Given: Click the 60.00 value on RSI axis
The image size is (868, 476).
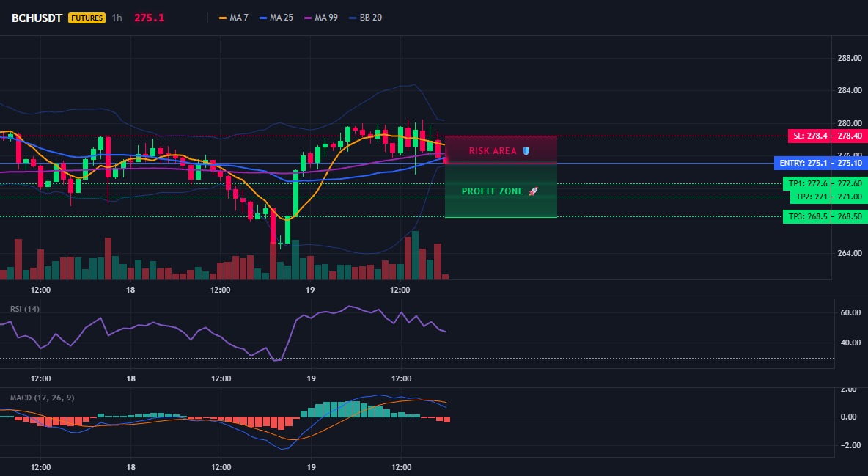Looking at the screenshot, I should (850, 312).
